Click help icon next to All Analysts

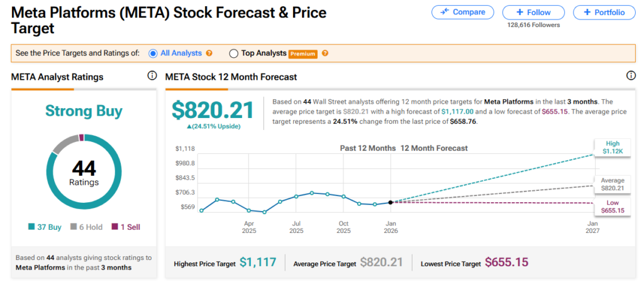pos(209,53)
